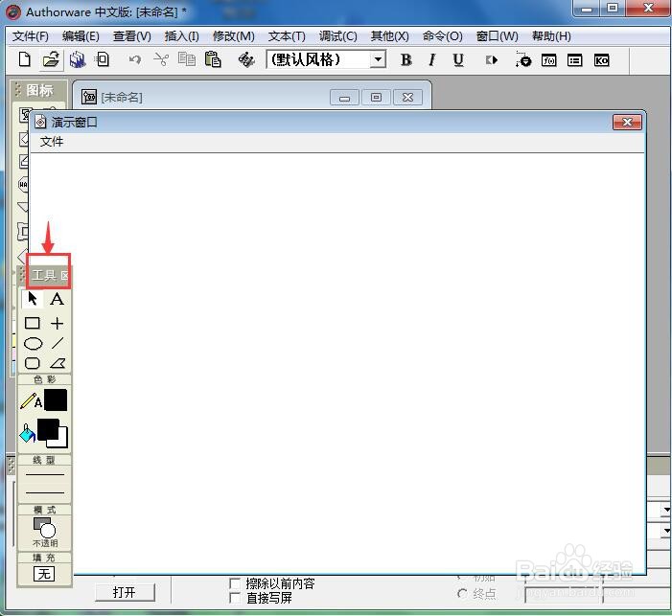Image resolution: width=672 pixels, height=616 pixels.
Task: Close the 未命名 flowline window
Action: click(407, 98)
